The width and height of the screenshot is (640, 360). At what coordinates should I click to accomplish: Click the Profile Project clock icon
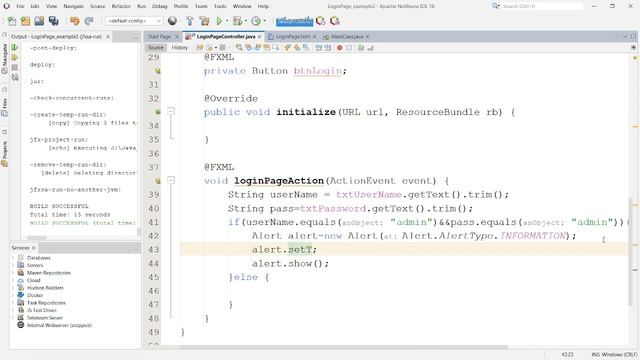pos(256,21)
